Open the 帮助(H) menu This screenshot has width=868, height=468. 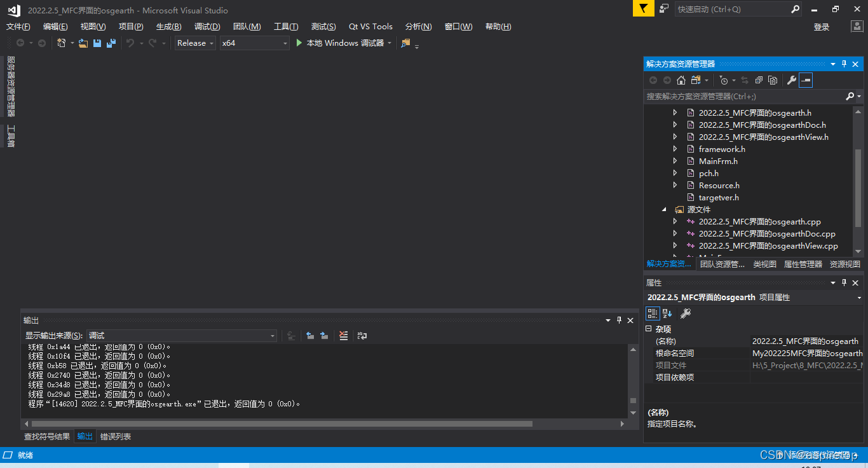pos(498,26)
